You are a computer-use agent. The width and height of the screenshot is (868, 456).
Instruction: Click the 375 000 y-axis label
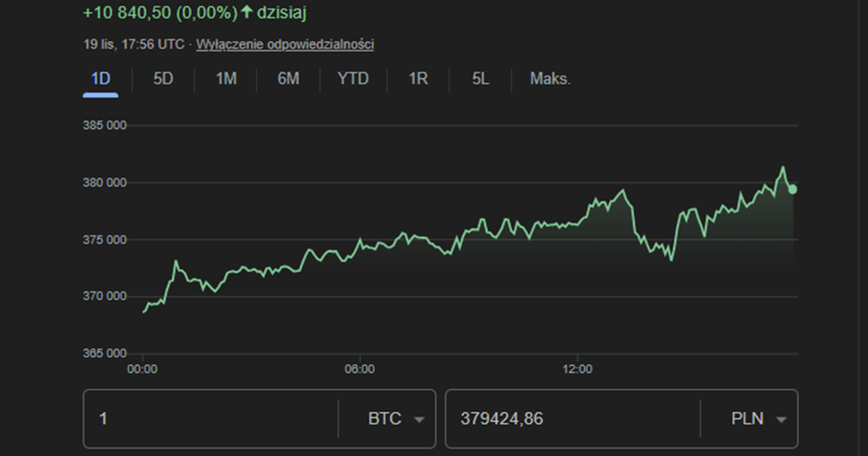coord(105,239)
